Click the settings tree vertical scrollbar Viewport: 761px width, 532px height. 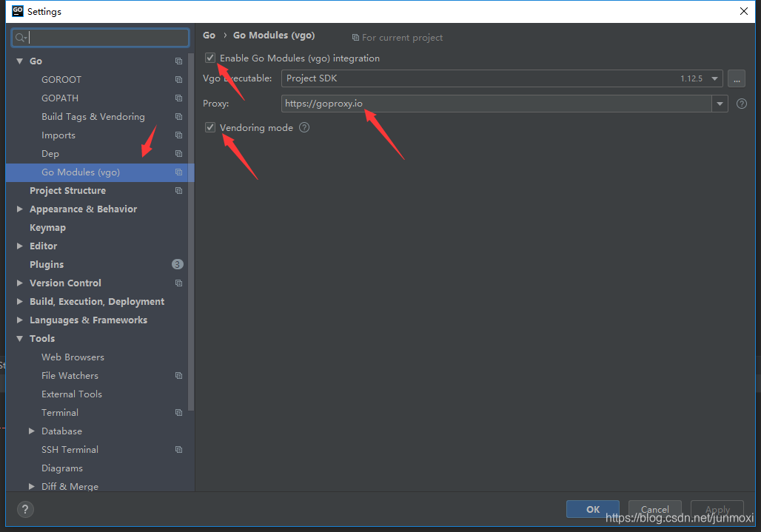coord(191,233)
